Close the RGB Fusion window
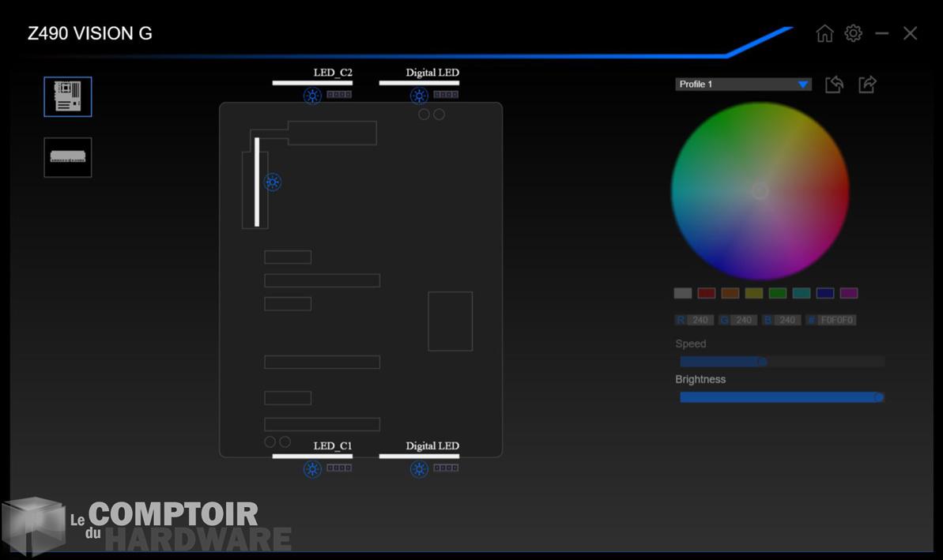The height and width of the screenshot is (560, 943). (x=910, y=33)
